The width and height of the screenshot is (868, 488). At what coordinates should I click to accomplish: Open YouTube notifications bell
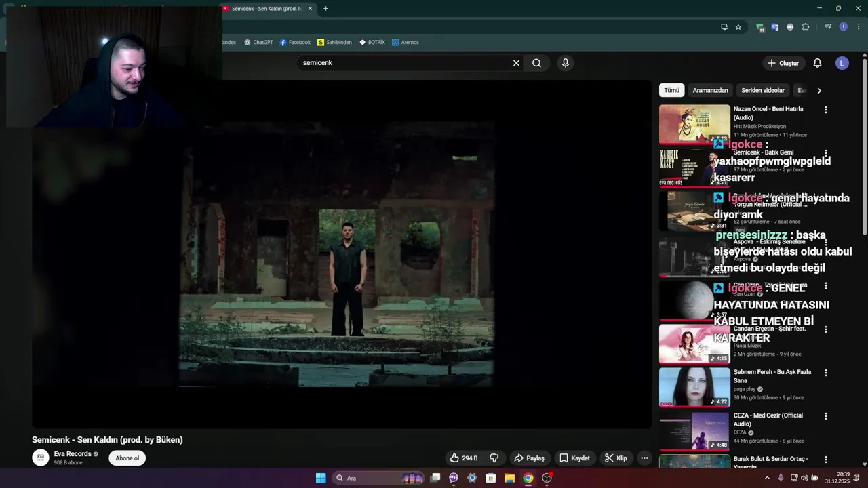817,63
